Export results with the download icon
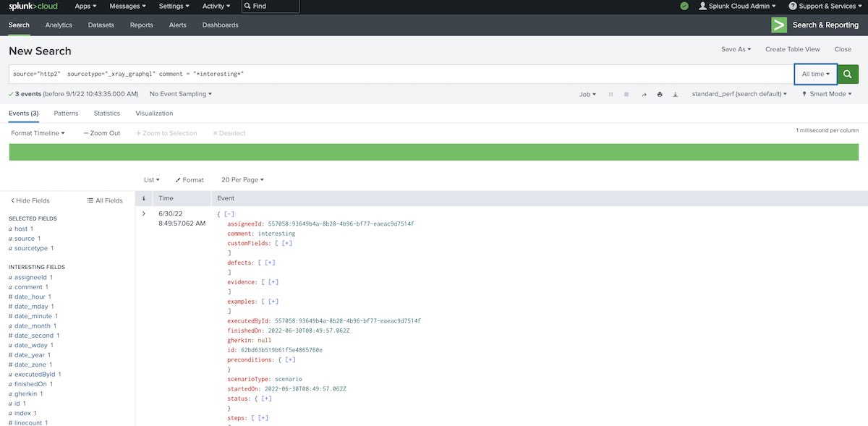 point(676,94)
